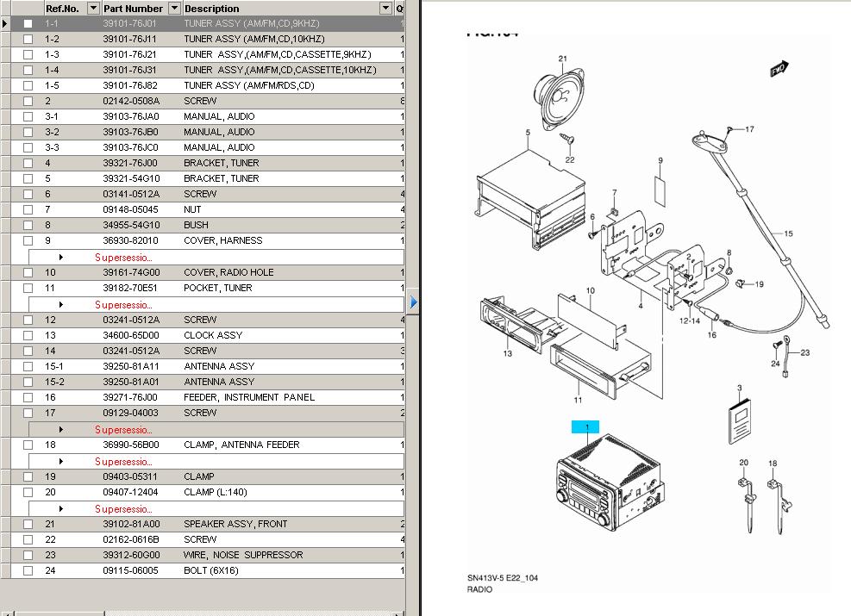Click part number 39271-76J00 for FEEDER
The width and height of the screenshot is (851, 616).
pyautogui.click(x=130, y=397)
